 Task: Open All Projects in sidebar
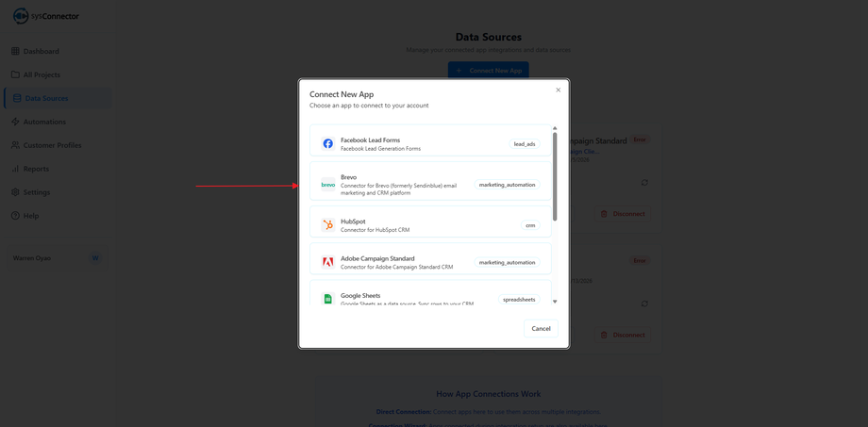click(x=42, y=74)
